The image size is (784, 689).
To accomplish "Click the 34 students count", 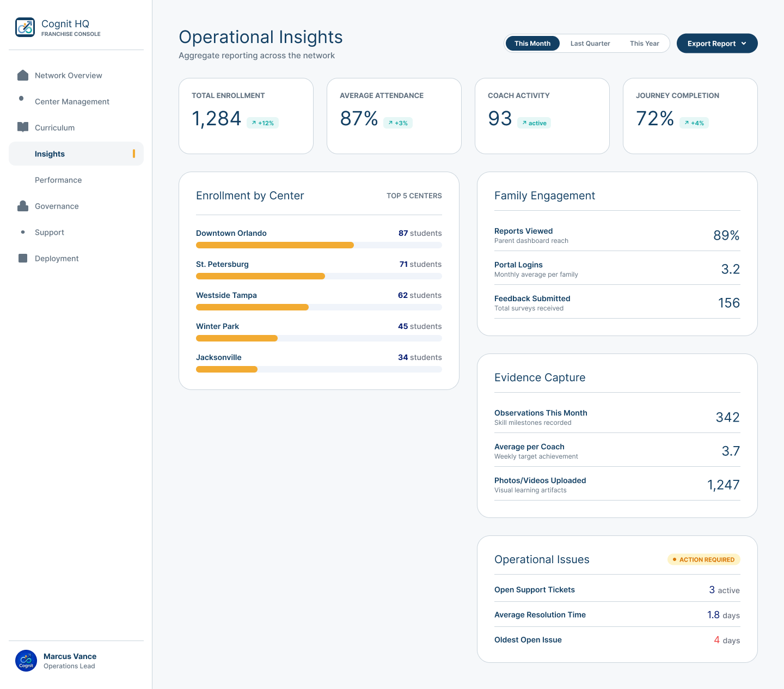I will click(420, 357).
